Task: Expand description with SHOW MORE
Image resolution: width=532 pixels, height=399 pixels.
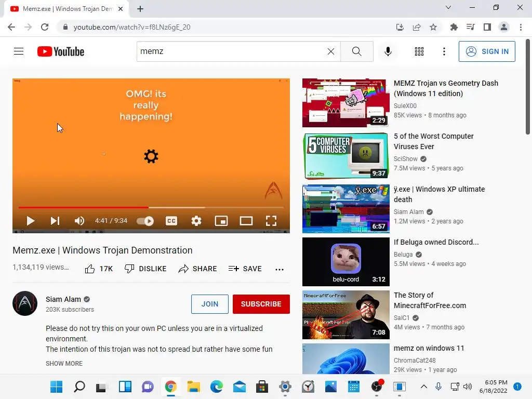Action: 64,363
